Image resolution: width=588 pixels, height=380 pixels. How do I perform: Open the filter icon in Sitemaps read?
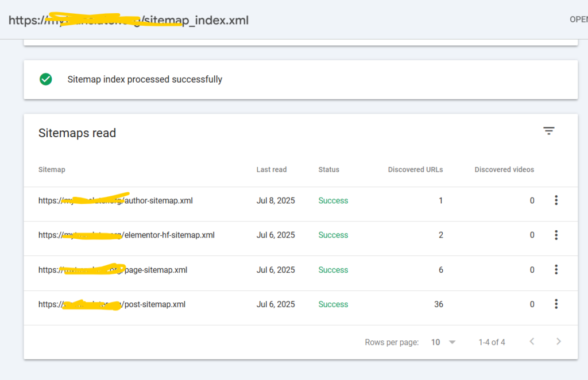(x=548, y=131)
